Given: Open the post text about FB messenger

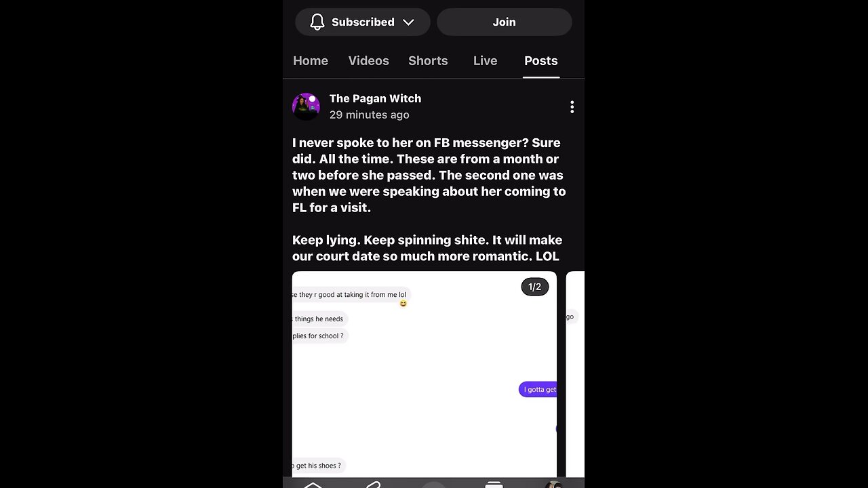Looking at the screenshot, I should pos(429,199).
